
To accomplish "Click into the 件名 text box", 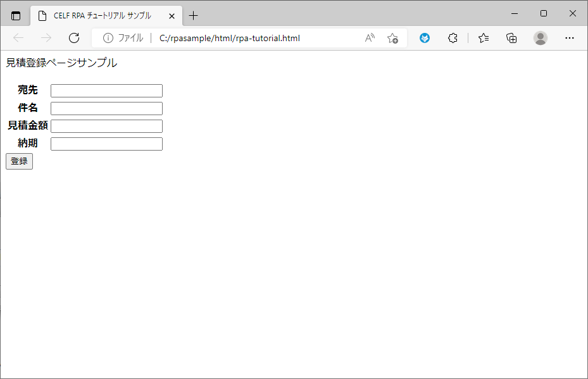I will [106, 108].
